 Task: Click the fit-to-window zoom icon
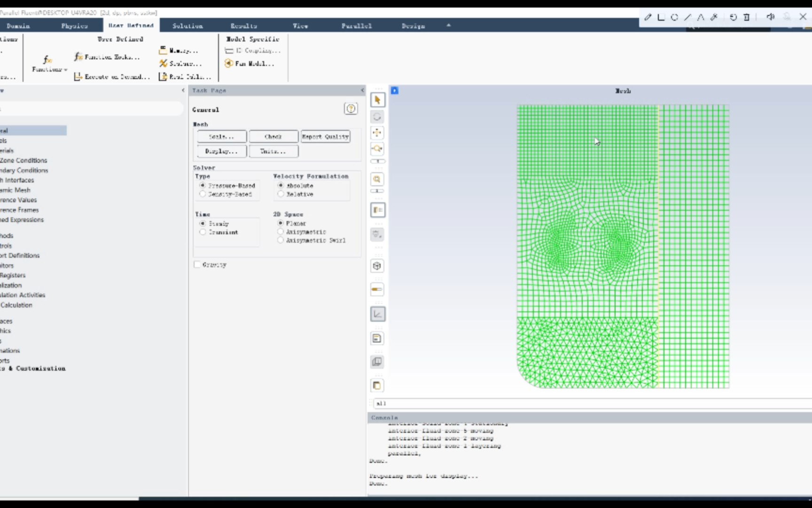tap(377, 179)
